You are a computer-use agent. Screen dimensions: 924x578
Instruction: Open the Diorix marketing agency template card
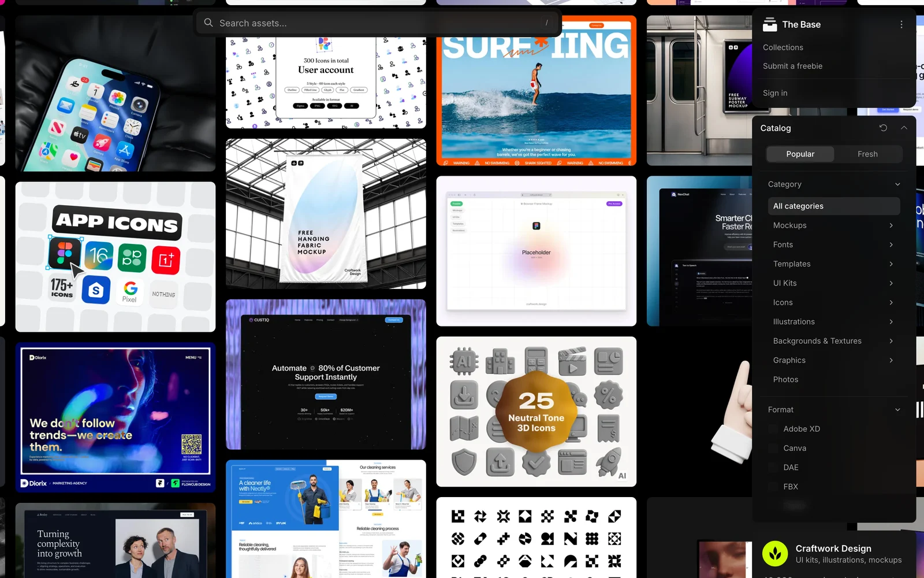[x=115, y=417]
